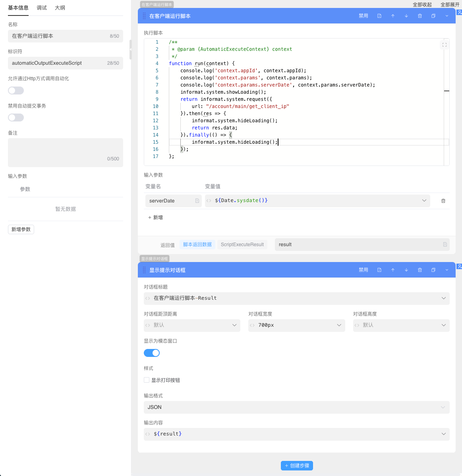Move the client script step down
Screen dimensions: 462x476
click(406, 16)
